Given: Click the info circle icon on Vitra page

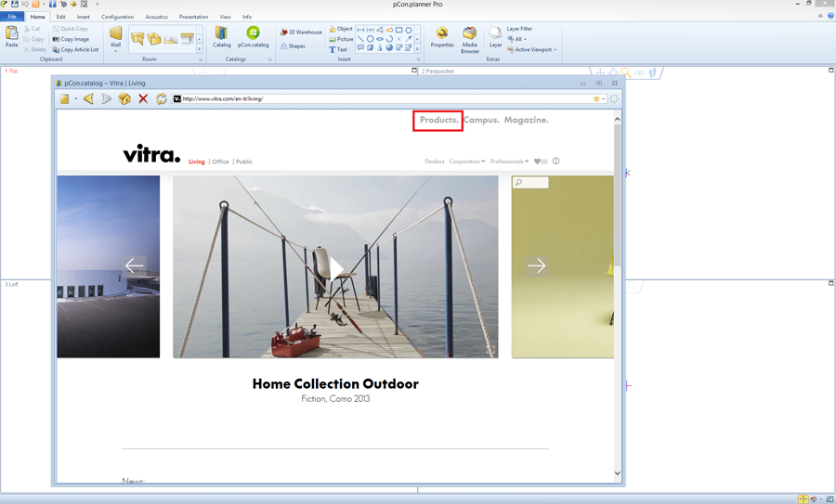Looking at the screenshot, I should (x=556, y=161).
